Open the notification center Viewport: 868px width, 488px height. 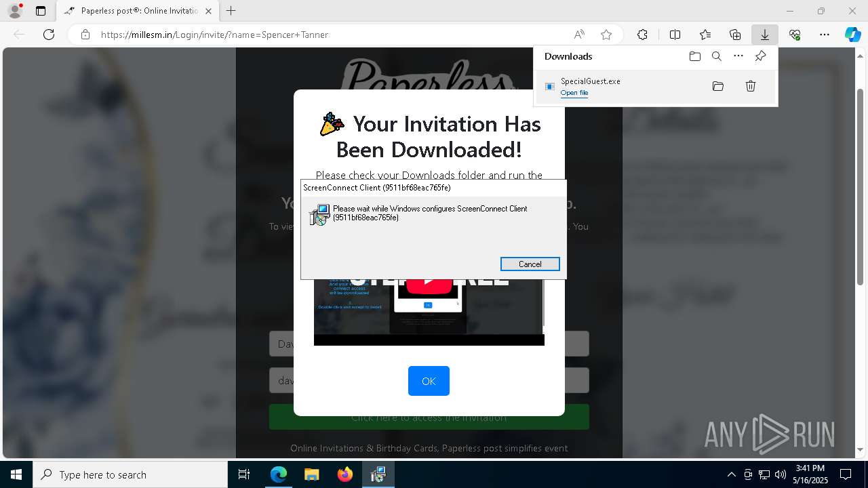coord(846,474)
